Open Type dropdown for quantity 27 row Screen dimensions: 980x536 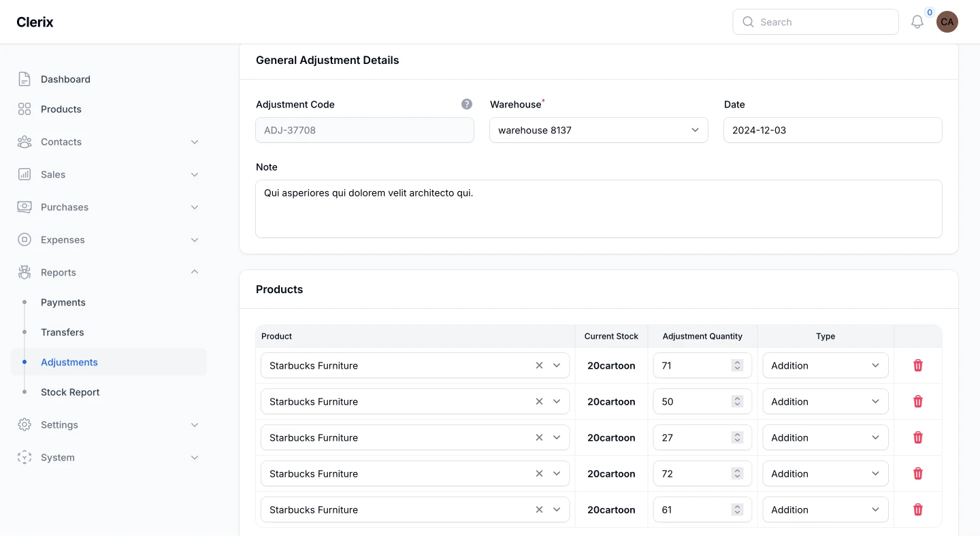[826, 437]
